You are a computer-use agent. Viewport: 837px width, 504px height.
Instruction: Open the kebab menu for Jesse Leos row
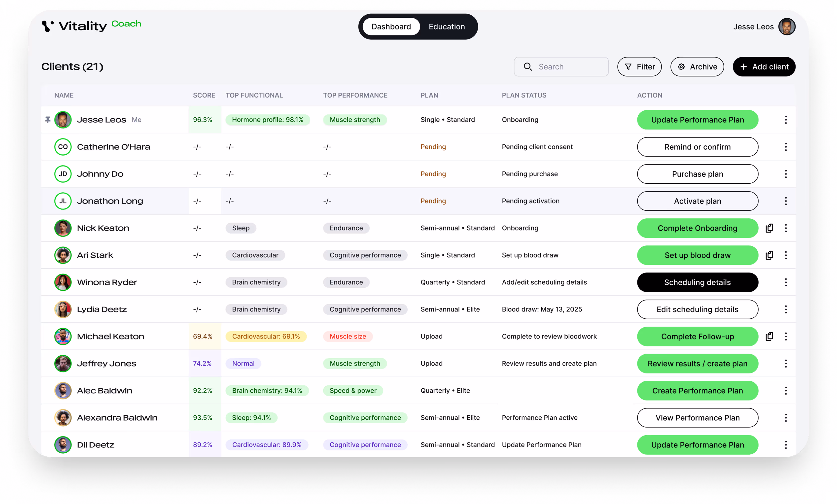pos(785,120)
